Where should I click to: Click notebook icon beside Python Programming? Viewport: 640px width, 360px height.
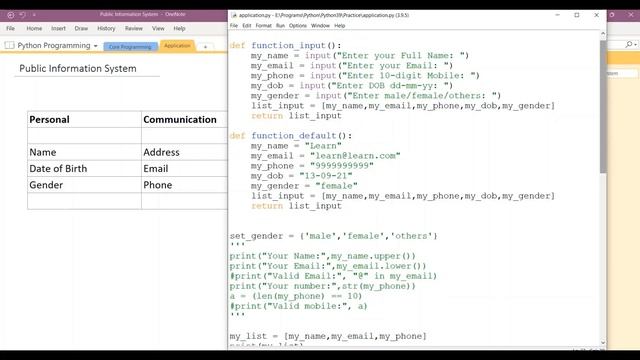(x=9, y=46)
